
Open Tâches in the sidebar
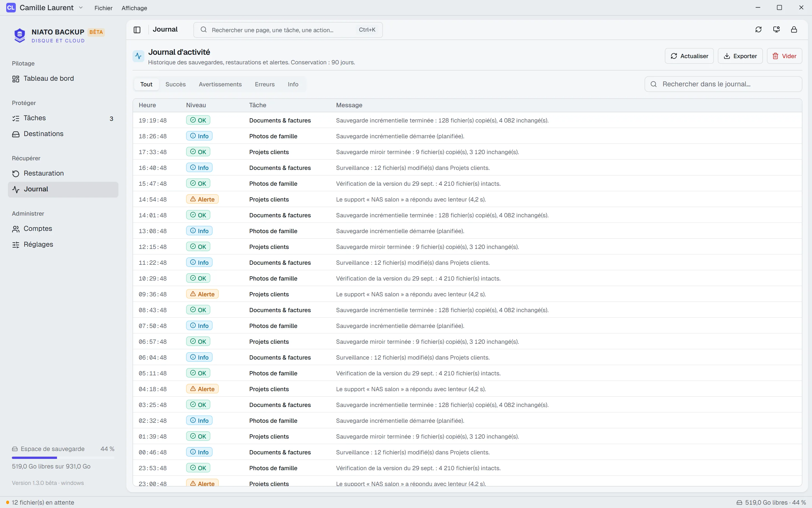(63, 118)
